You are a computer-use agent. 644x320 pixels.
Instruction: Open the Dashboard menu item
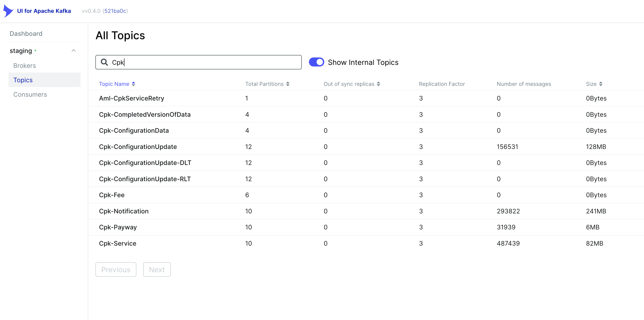pyautogui.click(x=26, y=34)
